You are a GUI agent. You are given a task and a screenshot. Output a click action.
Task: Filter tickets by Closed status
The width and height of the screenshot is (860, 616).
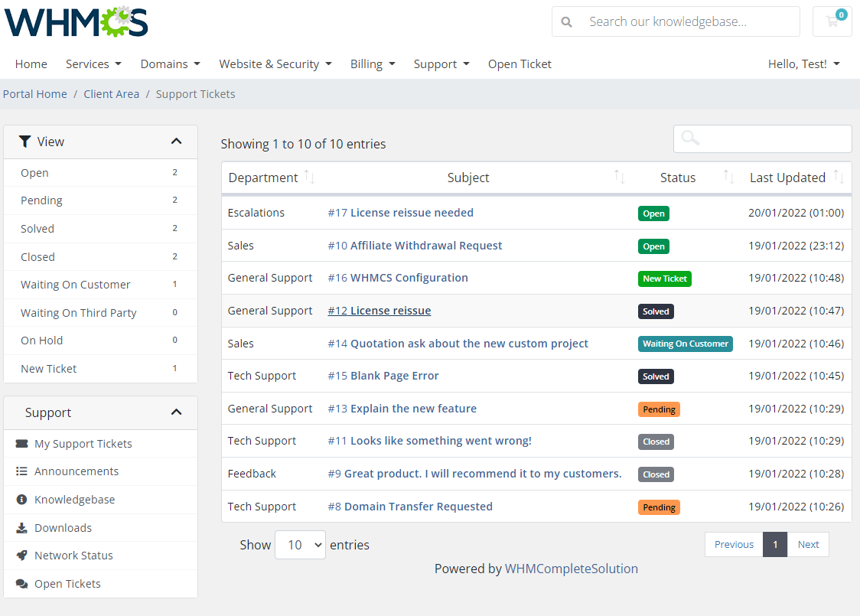(x=100, y=256)
